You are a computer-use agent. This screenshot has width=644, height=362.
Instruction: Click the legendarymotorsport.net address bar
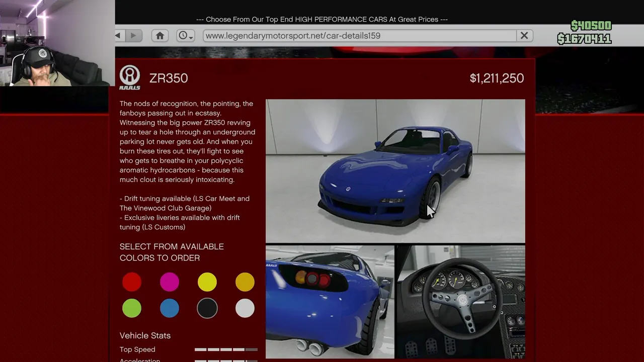(360, 36)
